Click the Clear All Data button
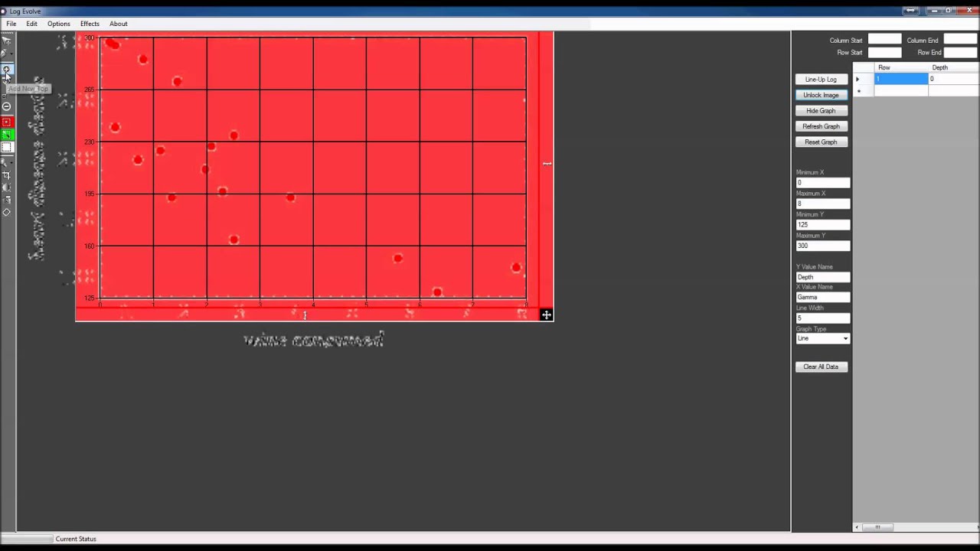The height and width of the screenshot is (551, 980). pos(822,367)
